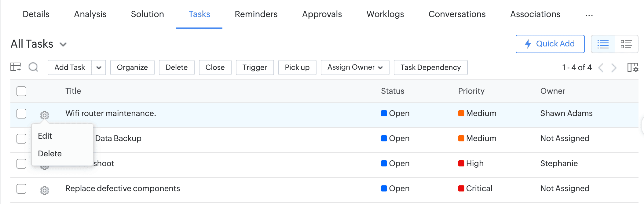
Task: Switch to list view layout icon
Action: coord(603,44)
